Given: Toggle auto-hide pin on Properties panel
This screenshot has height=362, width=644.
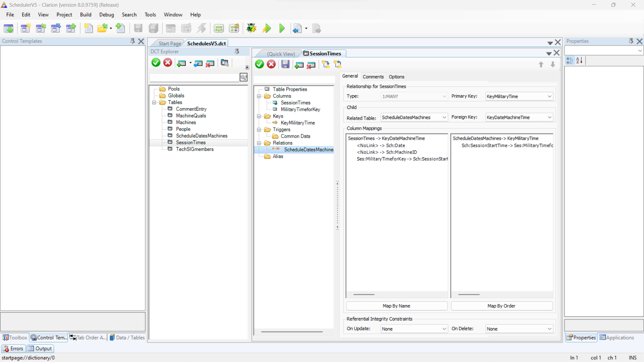Looking at the screenshot, I should pyautogui.click(x=631, y=41).
